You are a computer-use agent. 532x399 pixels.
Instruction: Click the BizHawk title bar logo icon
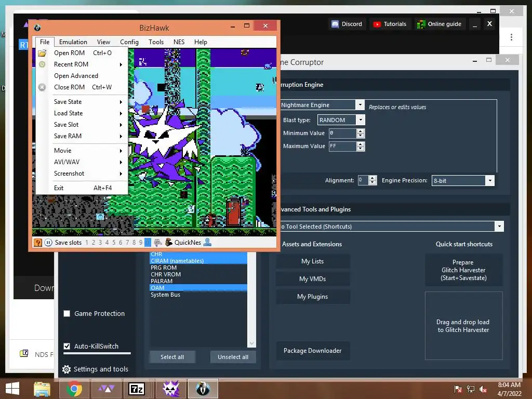37,28
